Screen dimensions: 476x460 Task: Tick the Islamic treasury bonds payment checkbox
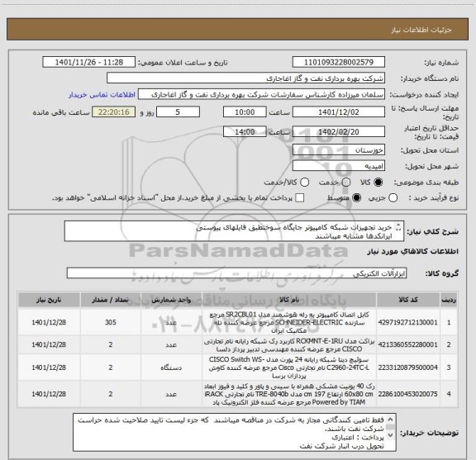coord(300,198)
